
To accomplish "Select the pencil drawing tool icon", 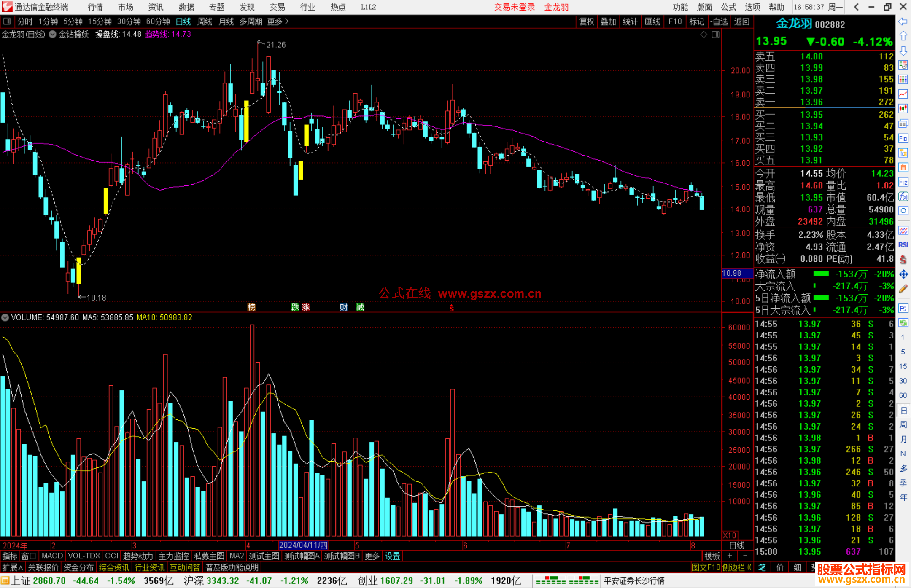I will (903, 289).
